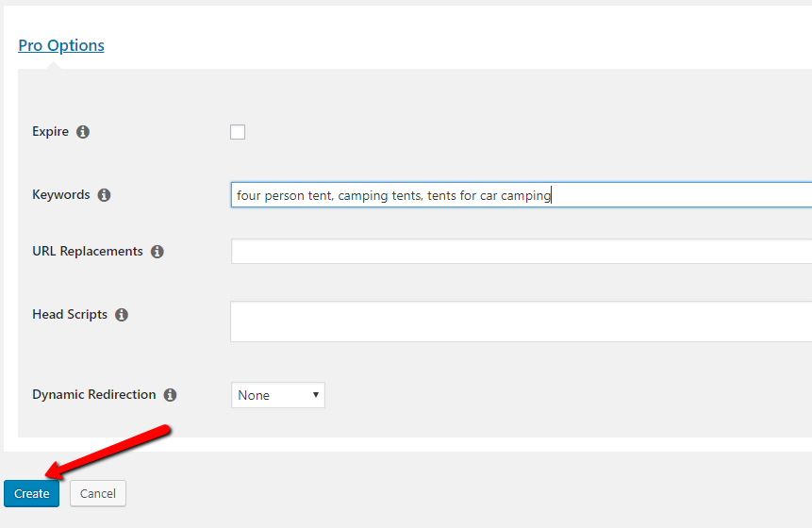The image size is (812, 528).
Task: Click the info icon next to Expire
Action: point(83,132)
